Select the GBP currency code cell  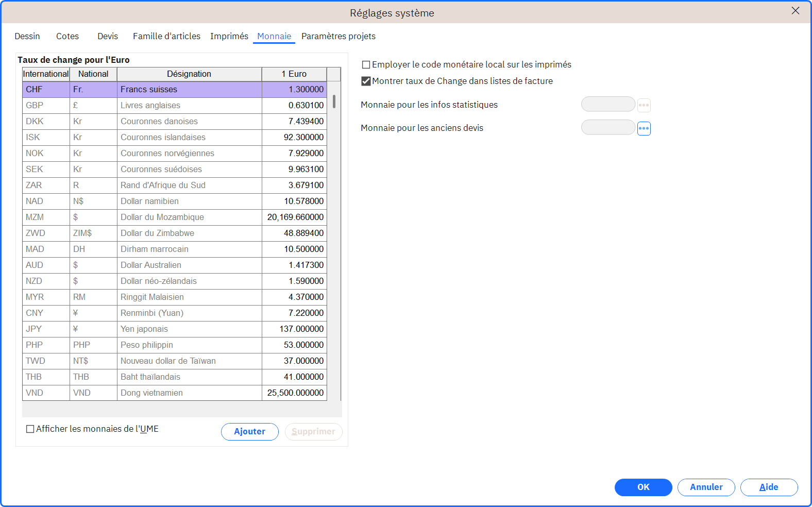click(x=46, y=106)
